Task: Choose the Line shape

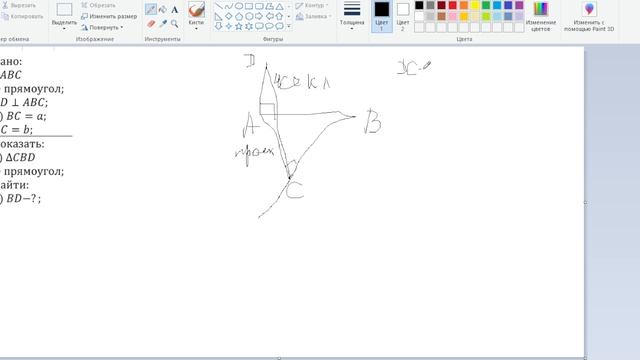Action: [219, 6]
